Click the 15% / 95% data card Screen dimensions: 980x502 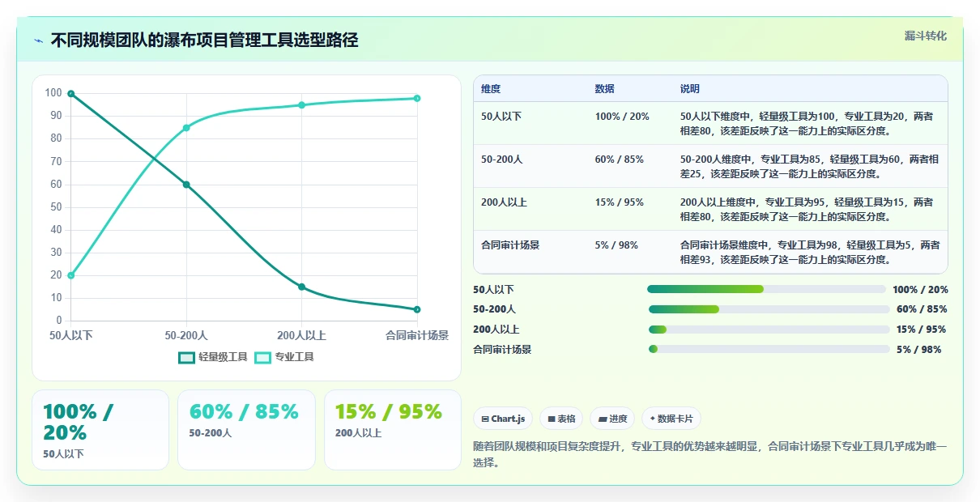(393, 430)
